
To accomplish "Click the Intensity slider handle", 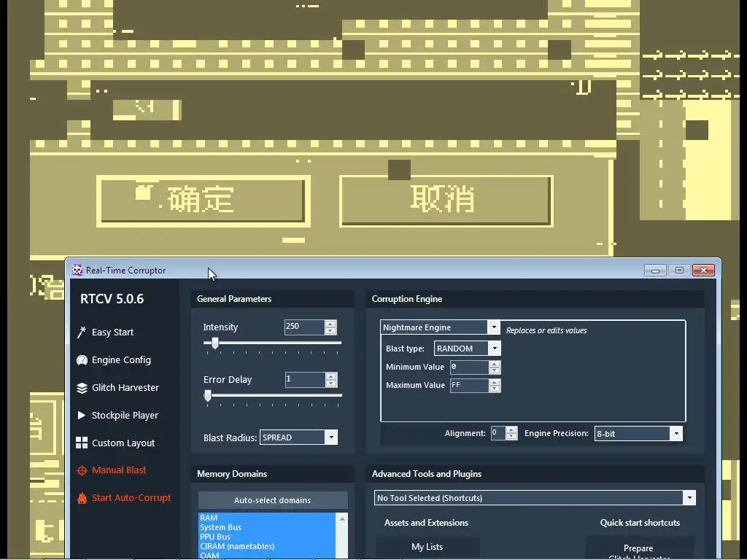I will coord(215,343).
